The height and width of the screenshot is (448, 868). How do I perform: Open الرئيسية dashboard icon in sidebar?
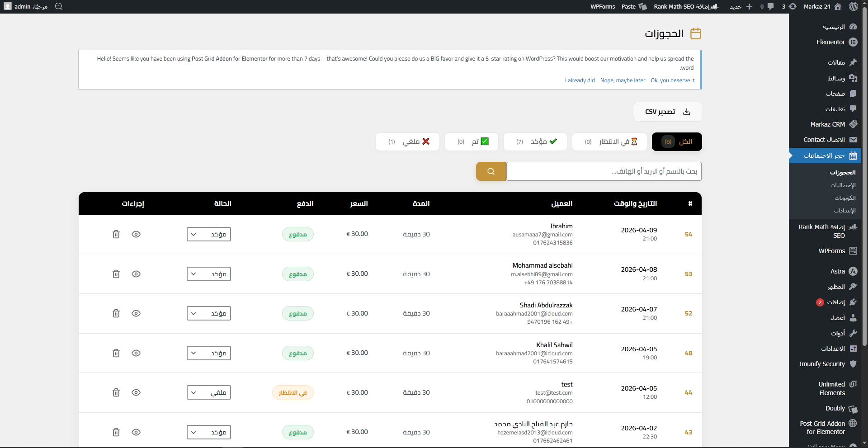[x=853, y=27]
